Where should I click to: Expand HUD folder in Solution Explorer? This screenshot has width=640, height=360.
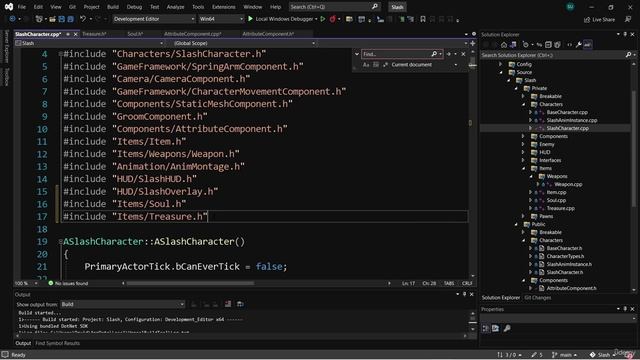pyautogui.click(x=523, y=152)
